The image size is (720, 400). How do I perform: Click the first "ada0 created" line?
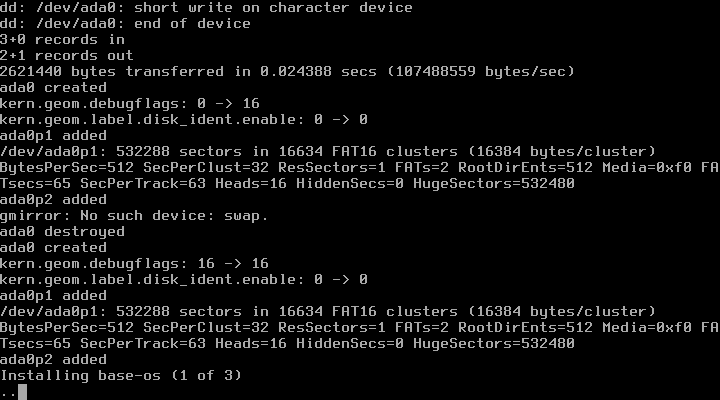tap(53, 88)
